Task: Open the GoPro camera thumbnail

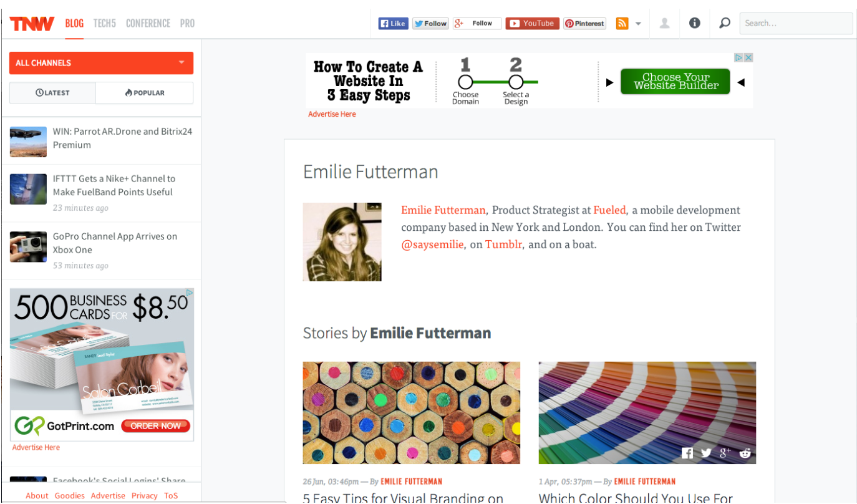Action: point(28,246)
